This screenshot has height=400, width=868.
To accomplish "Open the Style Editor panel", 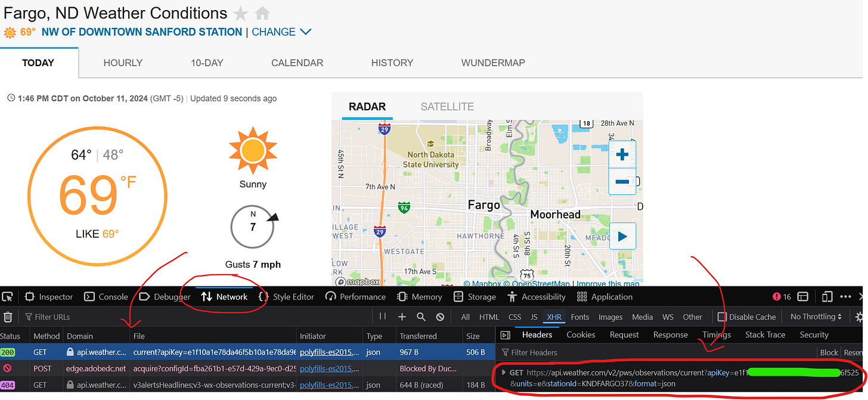I will pos(286,297).
